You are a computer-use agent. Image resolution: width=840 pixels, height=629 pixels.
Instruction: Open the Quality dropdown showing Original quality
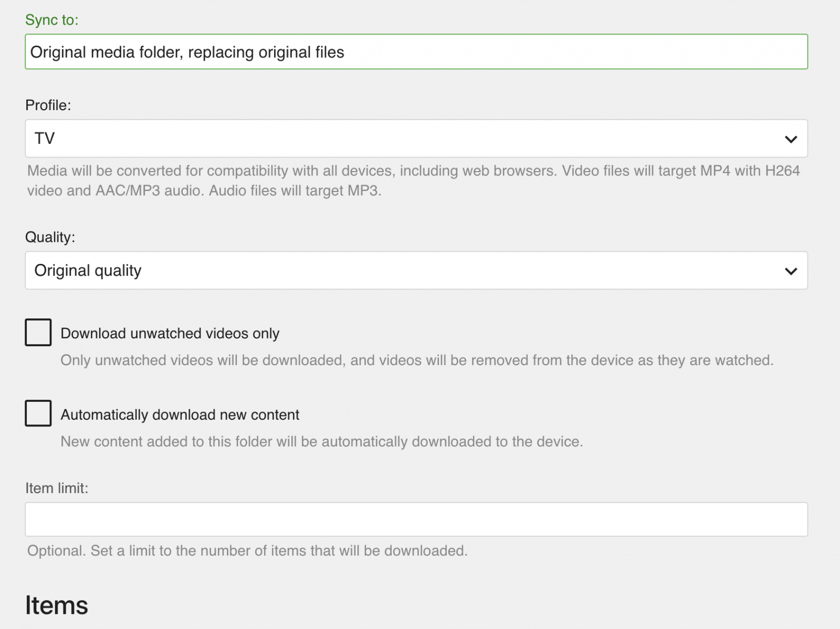[416, 271]
